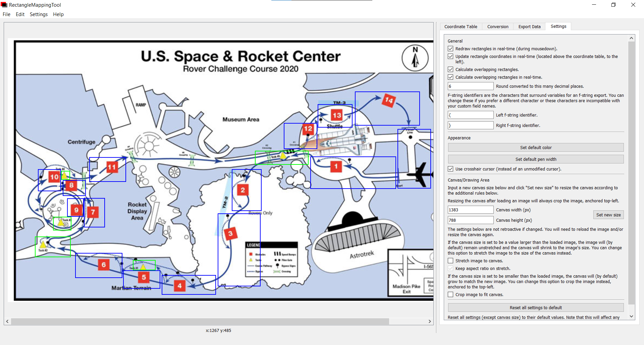Select the Settings tab in right panel
The image size is (644, 345).
pyautogui.click(x=558, y=26)
